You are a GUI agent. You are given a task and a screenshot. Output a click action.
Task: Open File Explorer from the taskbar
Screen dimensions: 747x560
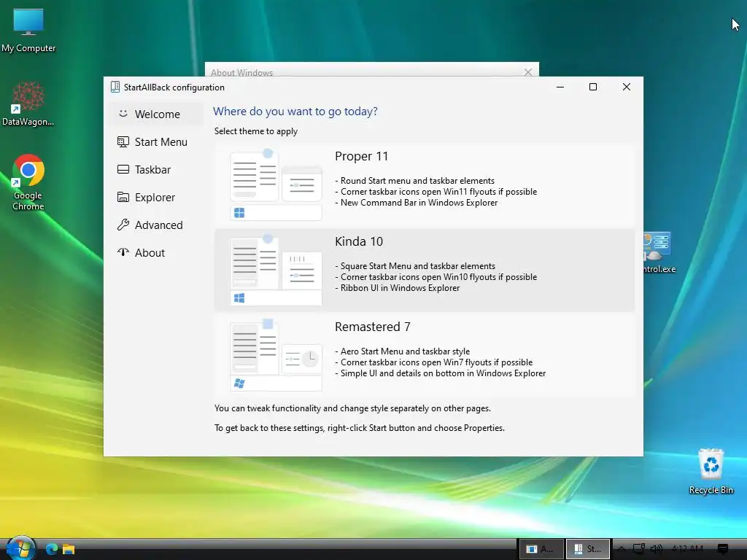pos(69,549)
